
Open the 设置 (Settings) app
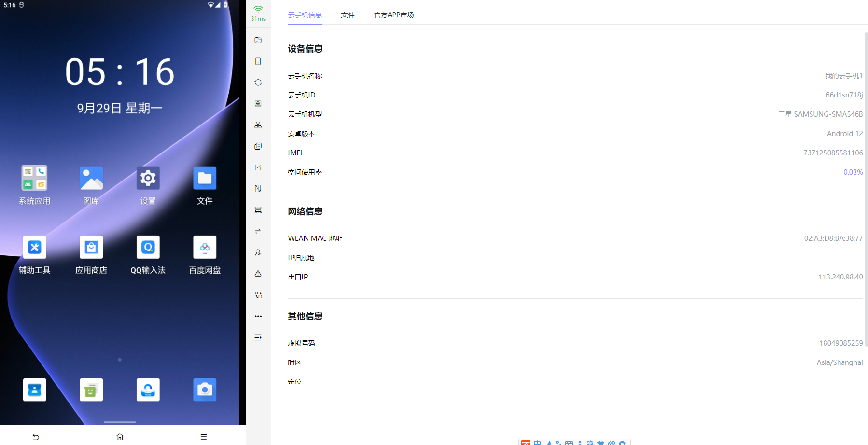pyautogui.click(x=148, y=179)
